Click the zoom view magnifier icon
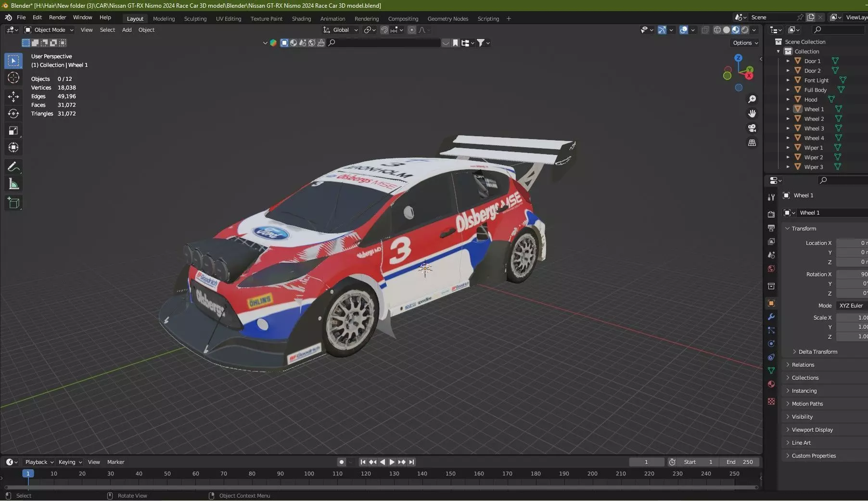Viewport: 868px width, 501px height. [752, 99]
